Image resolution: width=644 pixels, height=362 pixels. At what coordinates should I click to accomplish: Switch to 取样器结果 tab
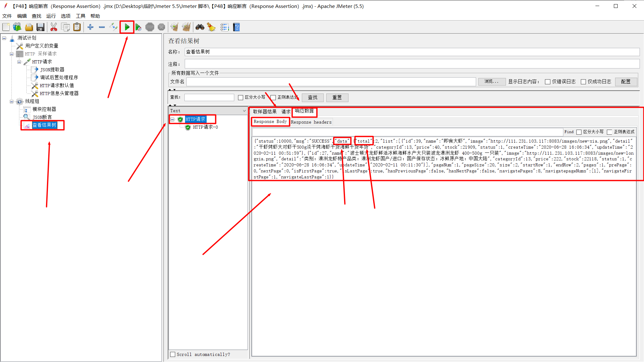pos(265,112)
